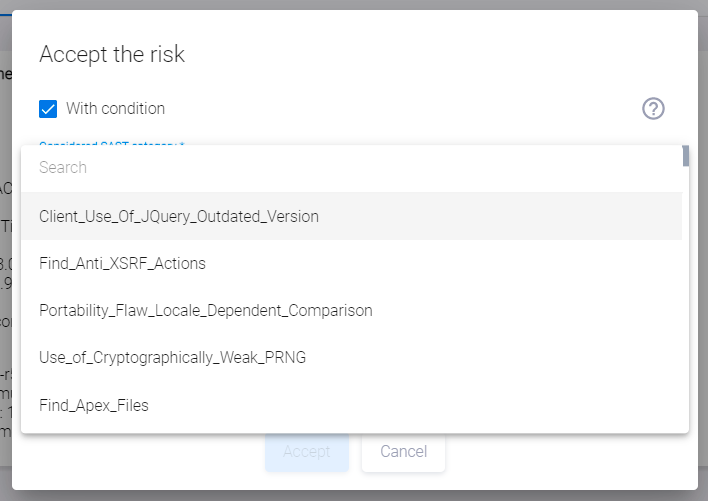Click blank space beside the Cancel button

click(560, 452)
